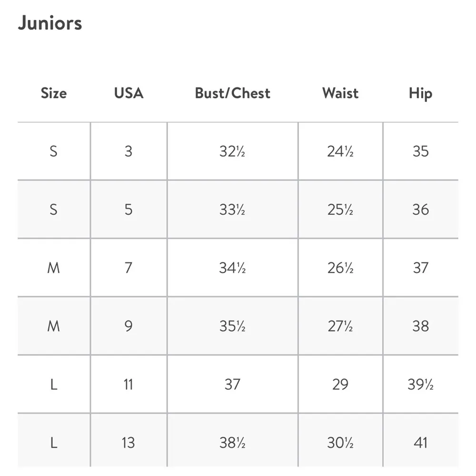Select USA size 11 cell

tap(129, 384)
